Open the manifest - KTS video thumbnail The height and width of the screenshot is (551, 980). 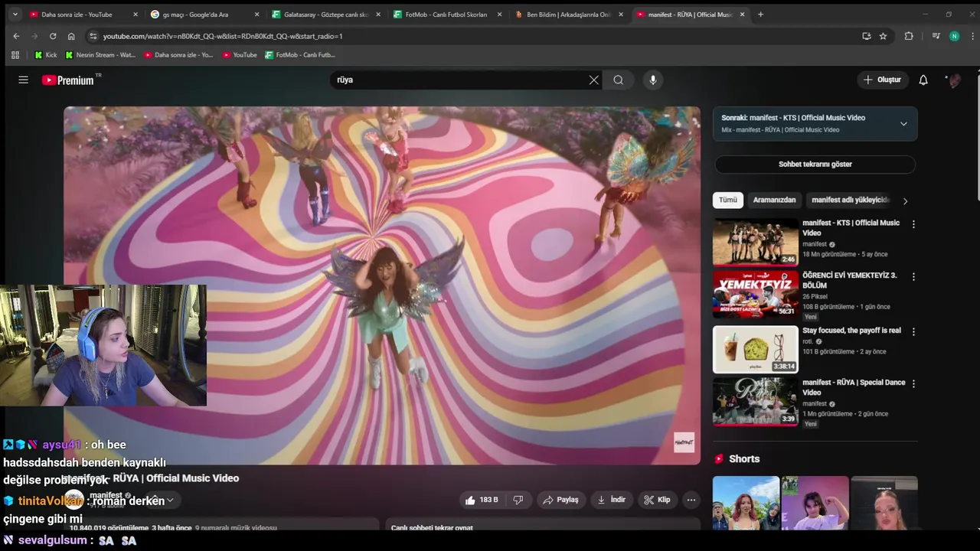point(756,243)
